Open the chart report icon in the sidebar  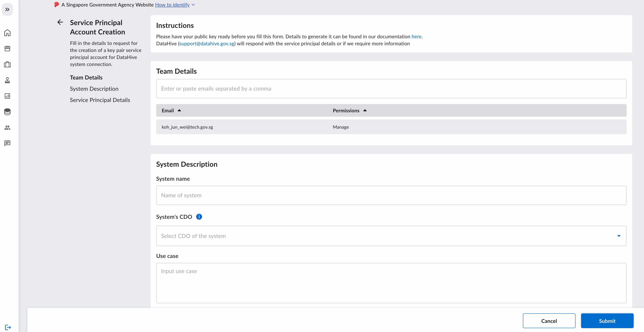pyautogui.click(x=7, y=96)
